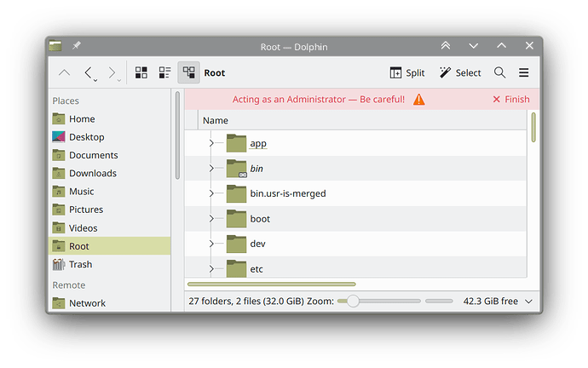Click the Split view button
This screenshot has width=588, height=368.
pyautogui.click(x=407, y=72)
